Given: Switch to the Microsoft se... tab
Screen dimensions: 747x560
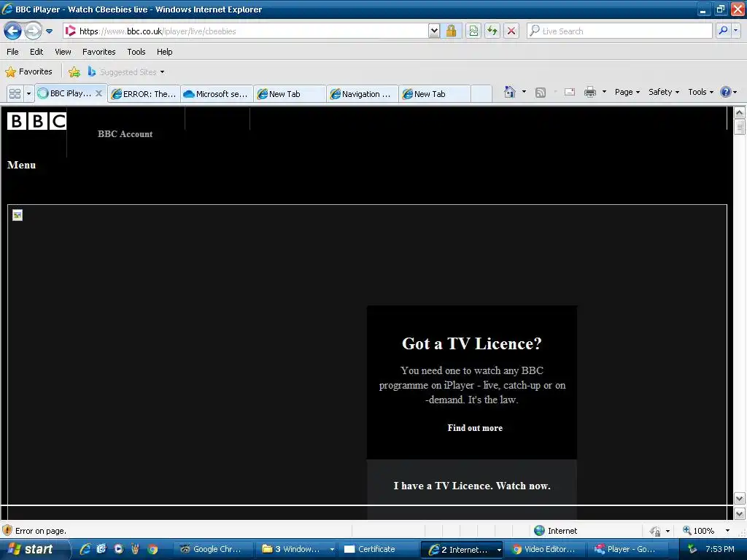Looking at the screenshot, I should coord(217,94).
